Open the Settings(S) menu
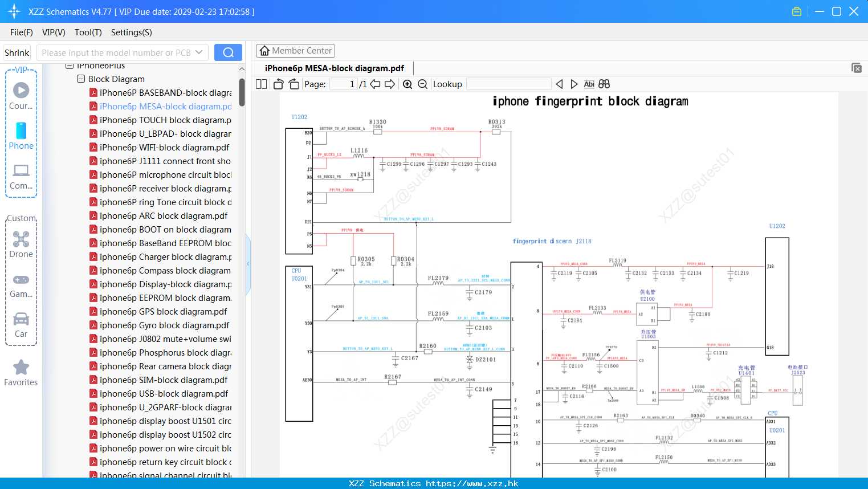This screenshot has height=489, width=868. 132,32
